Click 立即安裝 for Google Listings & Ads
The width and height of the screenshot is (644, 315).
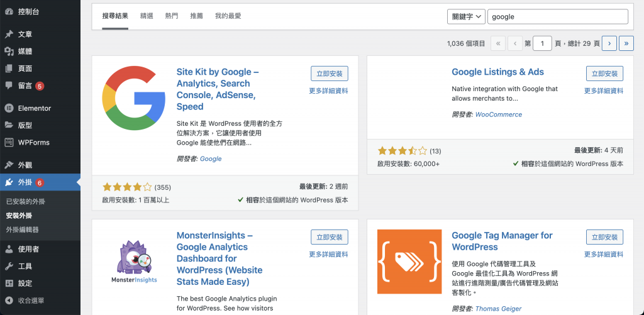(x=604, y=74)
